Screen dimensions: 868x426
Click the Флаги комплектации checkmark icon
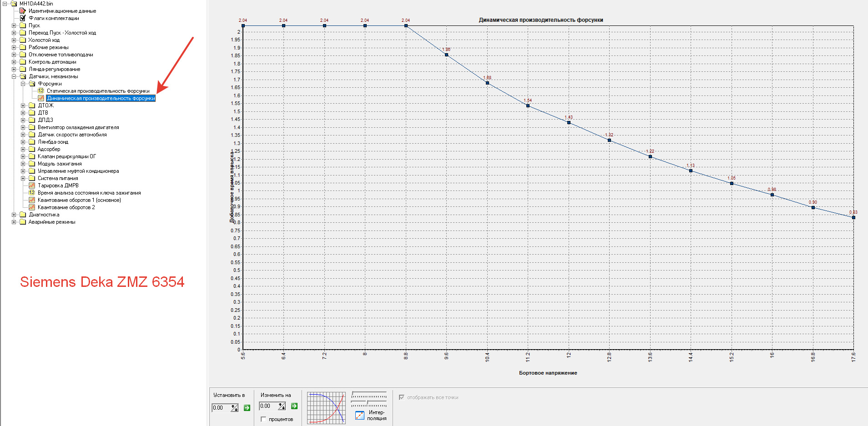23,18
